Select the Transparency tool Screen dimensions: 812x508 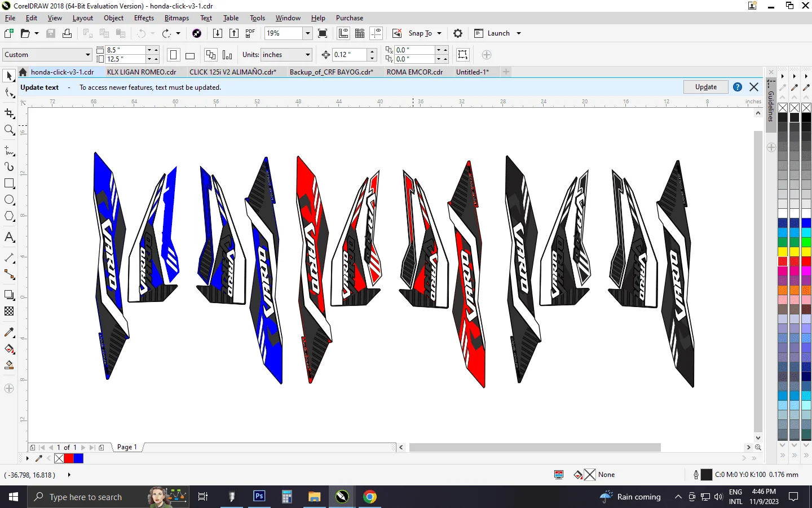[9, 311]
